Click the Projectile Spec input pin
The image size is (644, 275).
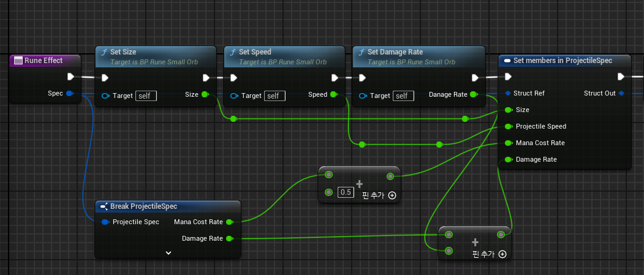105,222
